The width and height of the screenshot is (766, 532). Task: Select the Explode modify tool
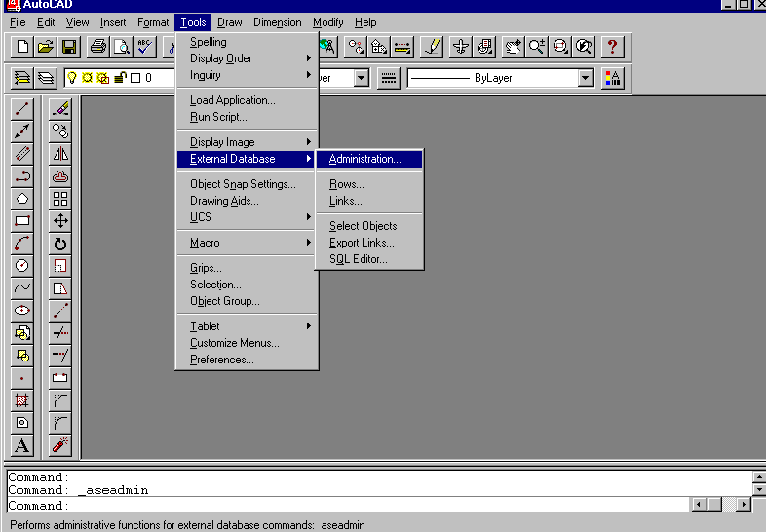coord(60,445)
